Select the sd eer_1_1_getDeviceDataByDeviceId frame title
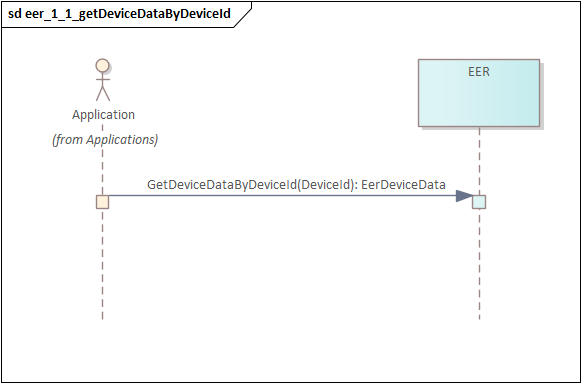The image size is (581, 384). coord(119,14)
